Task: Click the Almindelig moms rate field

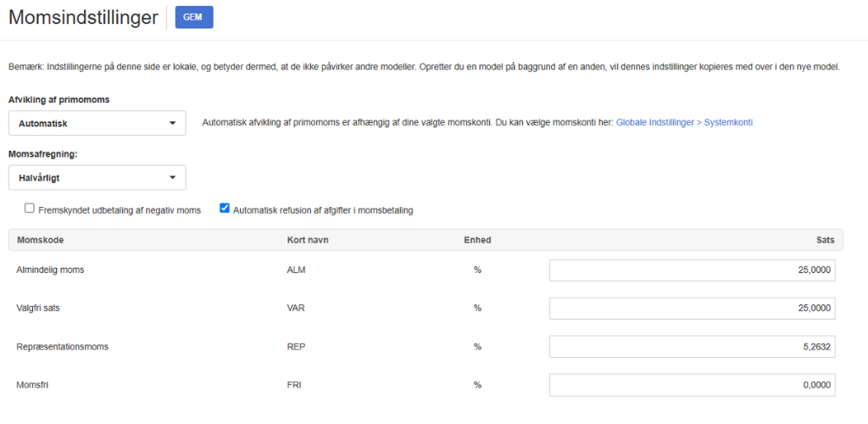Action: pyautogui.click(x=692, y=271)
